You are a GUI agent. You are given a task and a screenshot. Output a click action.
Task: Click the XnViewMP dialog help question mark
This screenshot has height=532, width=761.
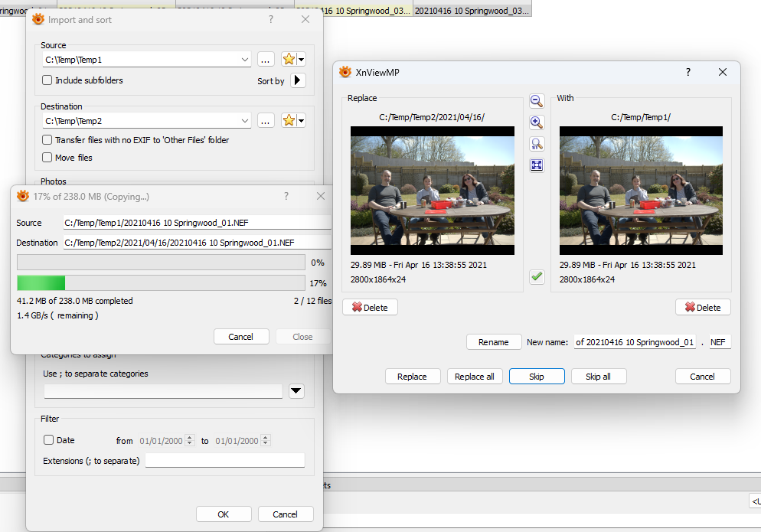(688, 72)
